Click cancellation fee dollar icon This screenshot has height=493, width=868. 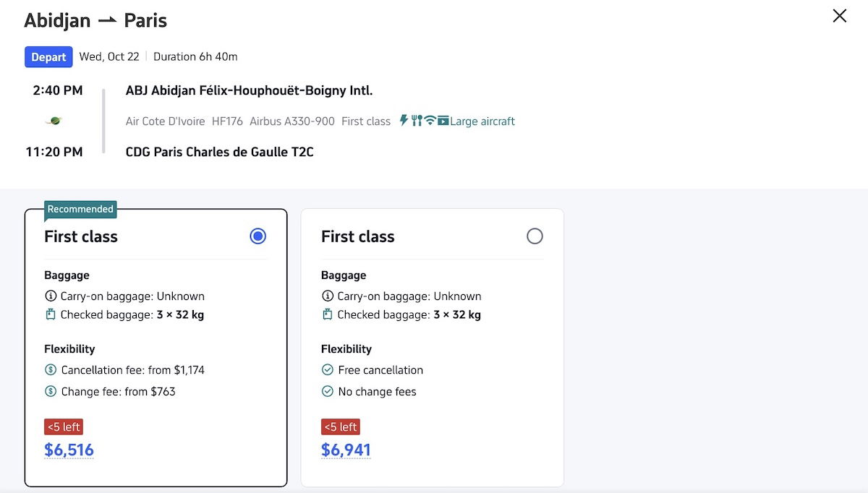coord(51,370)
